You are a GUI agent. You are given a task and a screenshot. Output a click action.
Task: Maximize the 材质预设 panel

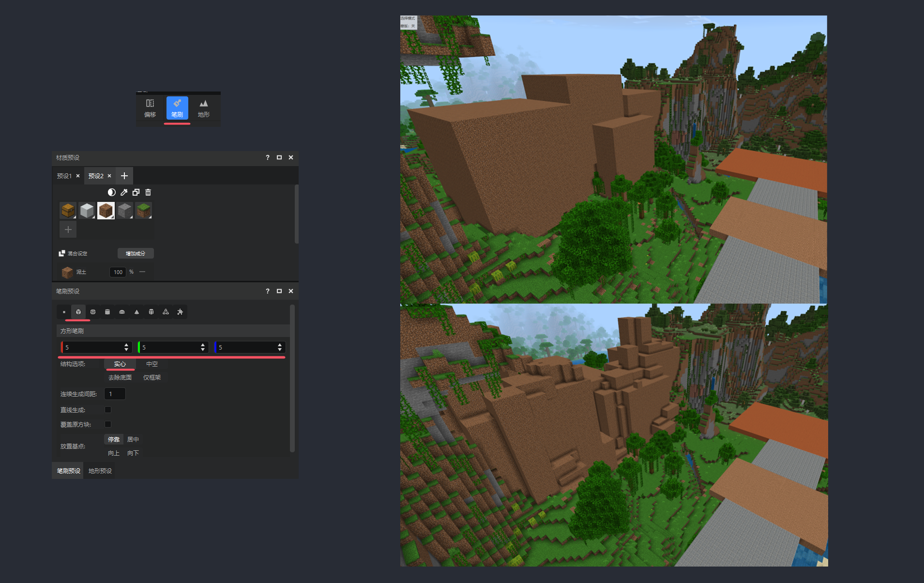click(x=279, y=157)
